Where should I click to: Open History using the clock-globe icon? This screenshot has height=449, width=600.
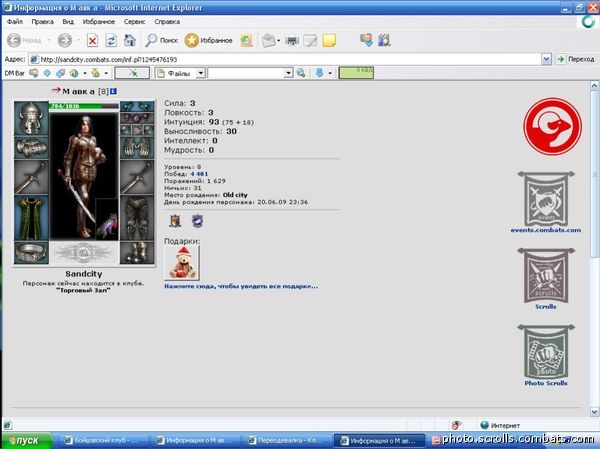click(246, 40)
